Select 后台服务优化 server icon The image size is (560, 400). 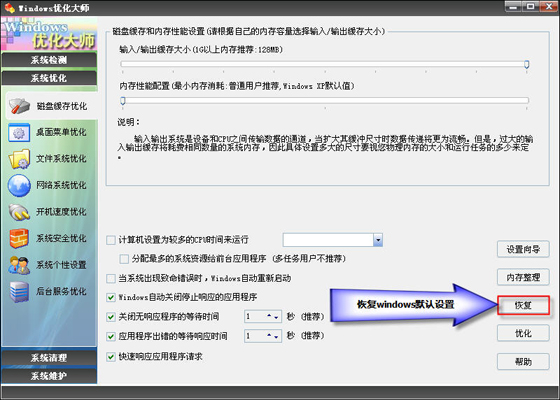click(19, 291)
